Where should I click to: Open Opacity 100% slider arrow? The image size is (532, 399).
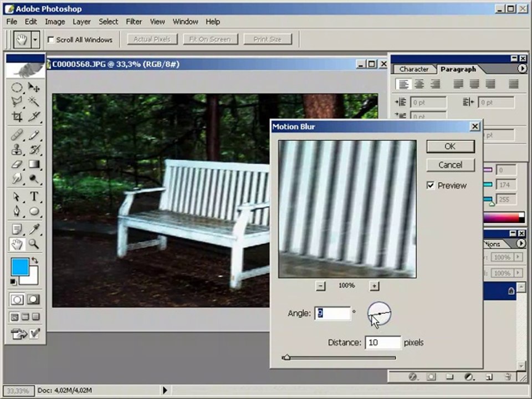tap(518, 257)
